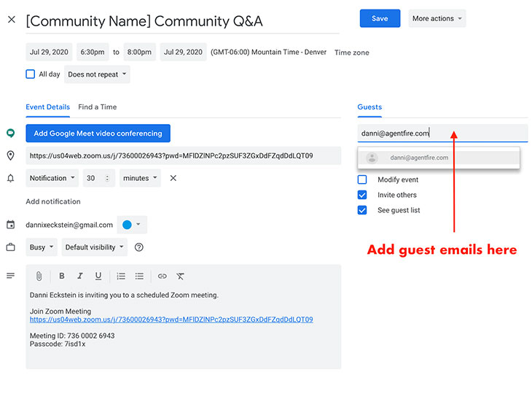The width and height of the screenshot is (532, 402).
Task: Insert a numbered list
Action: 121,277
